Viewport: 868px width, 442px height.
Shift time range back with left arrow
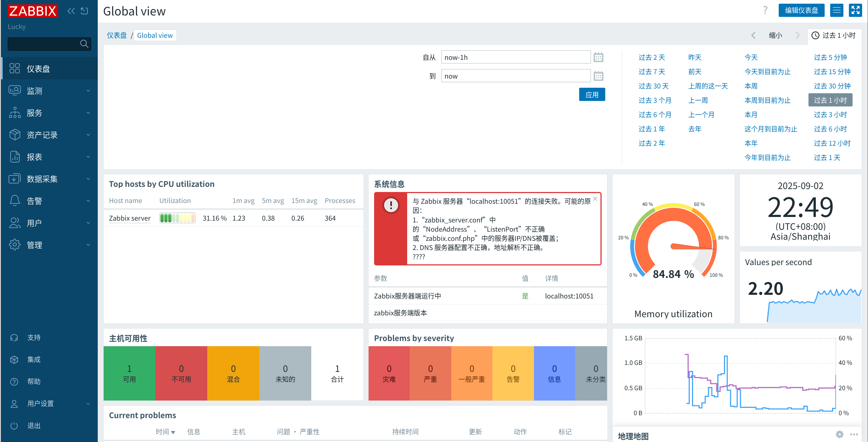(753, 35)
